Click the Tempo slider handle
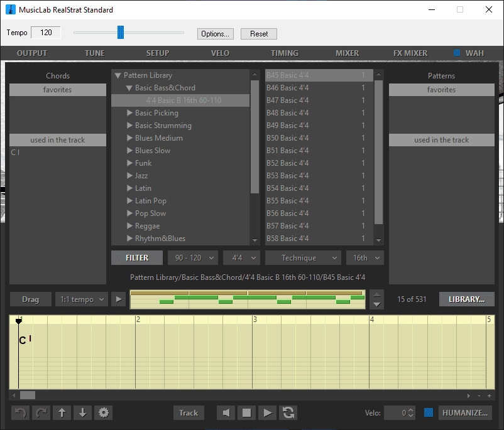 [121, 33]
